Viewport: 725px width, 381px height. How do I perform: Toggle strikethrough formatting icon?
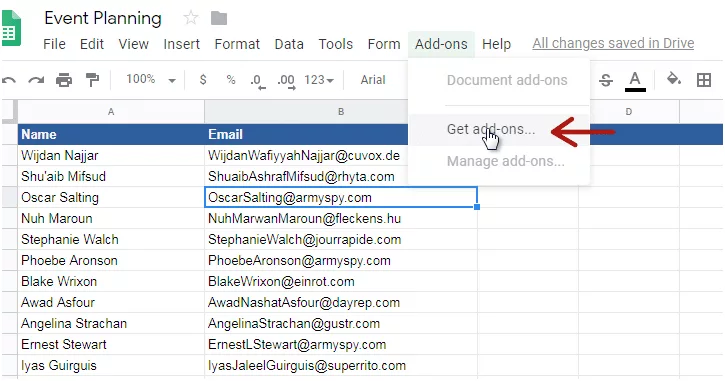tap(606, 80)
